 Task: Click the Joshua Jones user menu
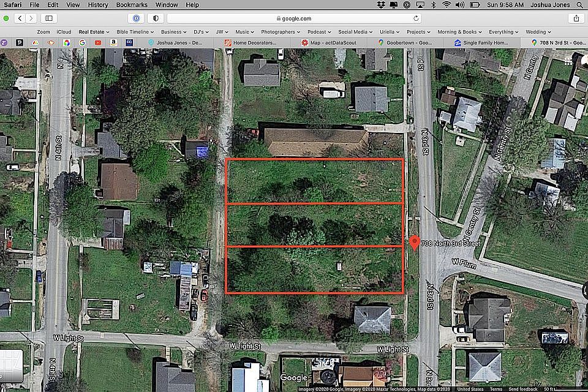tap(550, 5)
